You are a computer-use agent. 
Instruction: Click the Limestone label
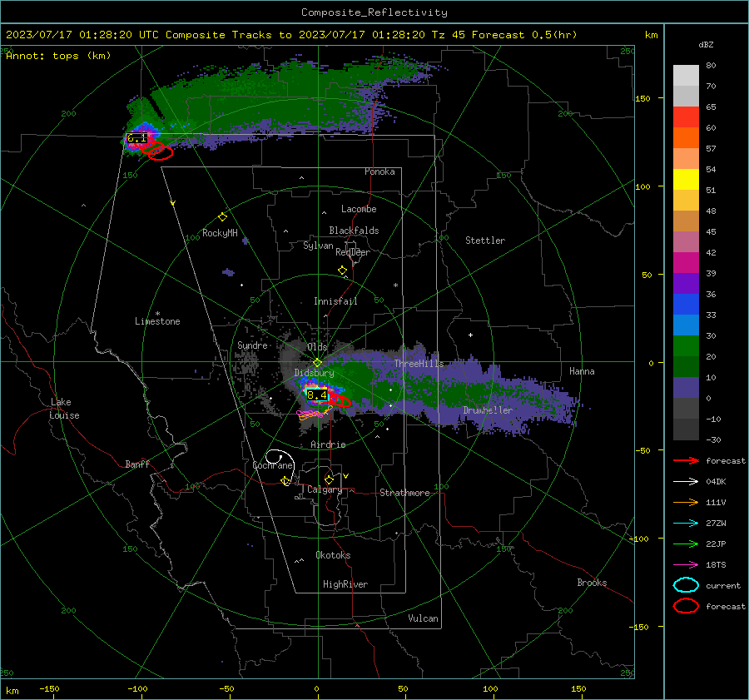[x=157, y=321]
